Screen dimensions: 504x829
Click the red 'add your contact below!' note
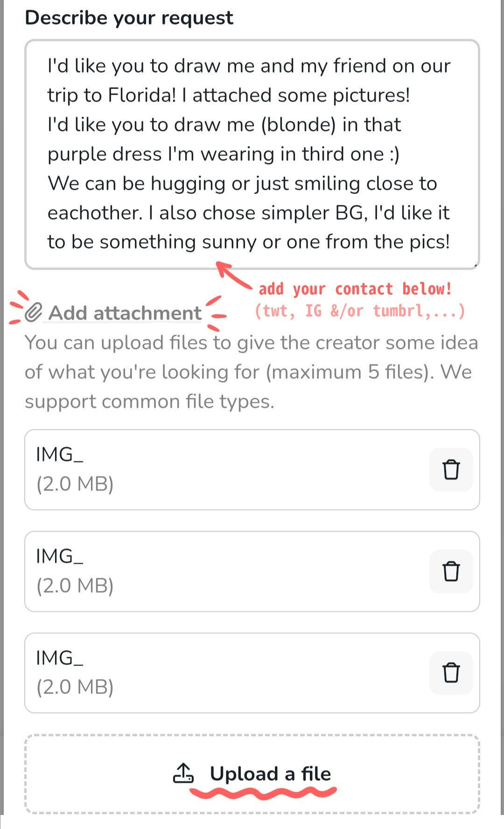point(355,289)
